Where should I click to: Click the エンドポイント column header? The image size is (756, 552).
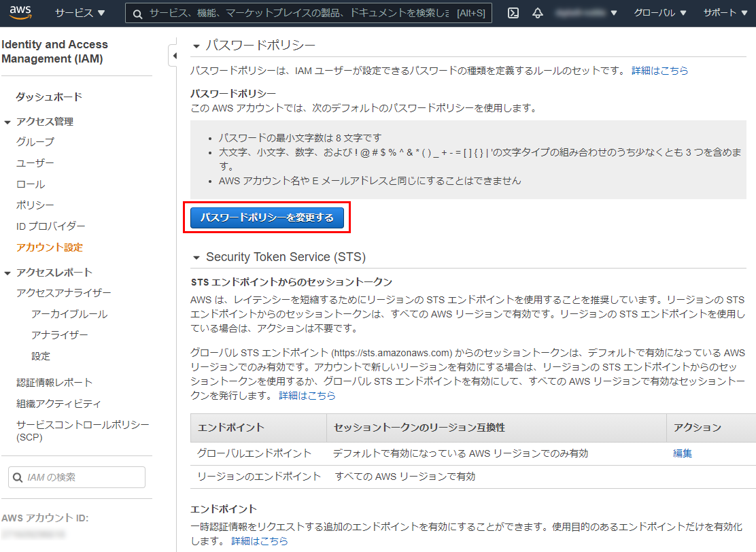point(258,428)
